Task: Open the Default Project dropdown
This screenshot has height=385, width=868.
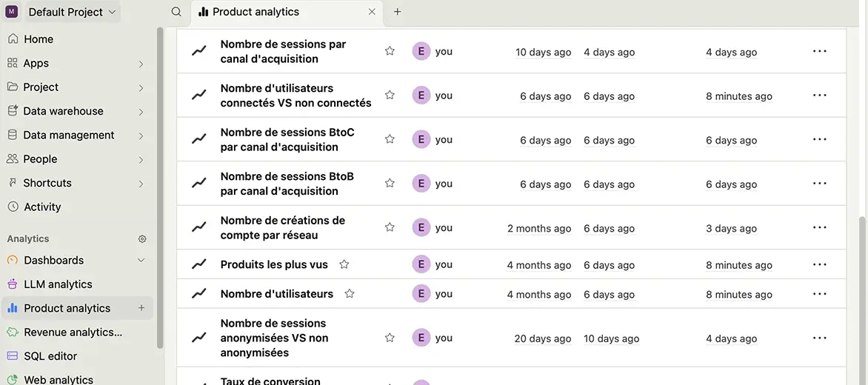Action: (x=72, y=12)
